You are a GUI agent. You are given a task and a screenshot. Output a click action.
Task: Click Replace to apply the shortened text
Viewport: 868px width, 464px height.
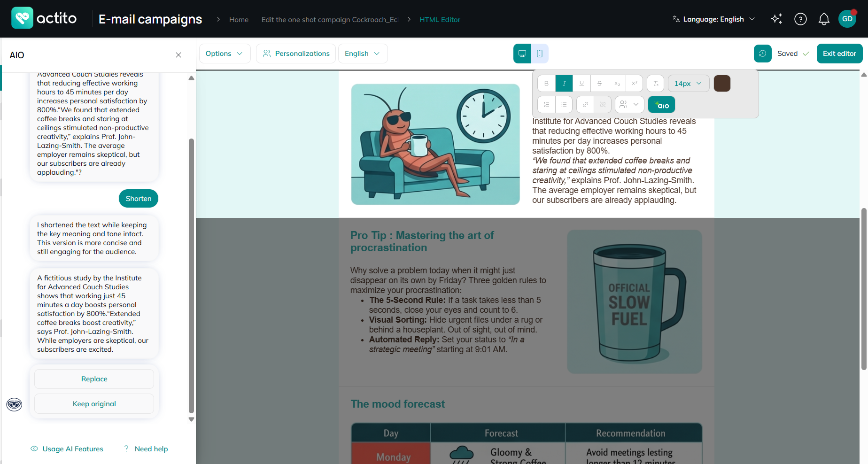tap(94, 379)
